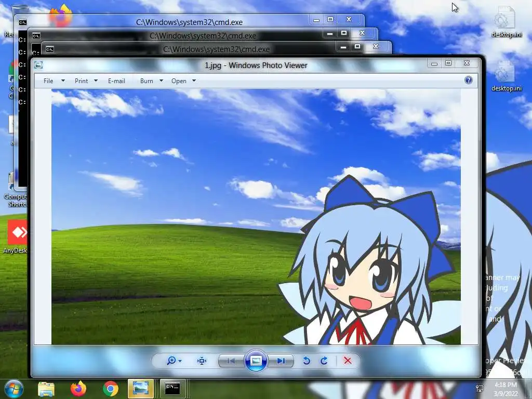The height and width of the screenshot is (399, 532).
Task: Expand the Open dropdown arrow
Action: (x=194, y=81)
